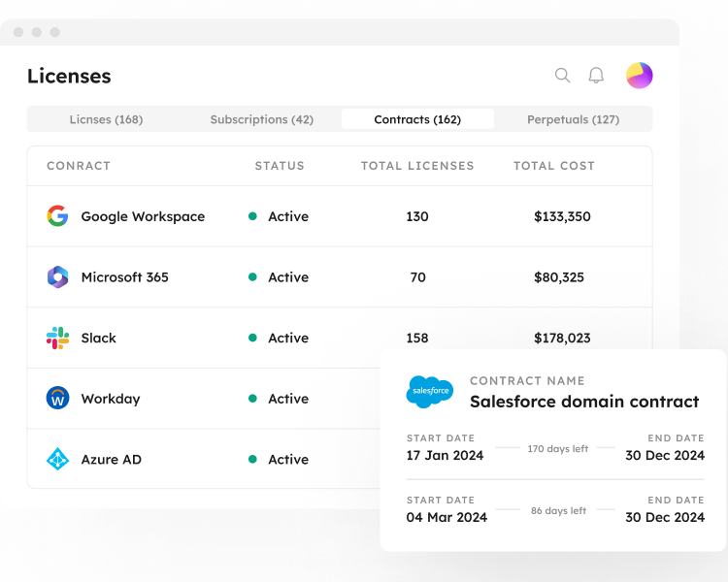Screen dimensions: 728x582
Task: Click Active status for Google Workspace
Action: pyautogui.click(x=288, y=216)
